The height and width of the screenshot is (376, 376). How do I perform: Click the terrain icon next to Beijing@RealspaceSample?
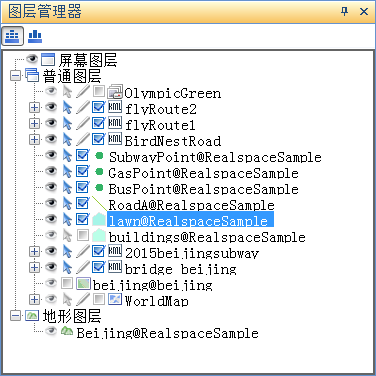(x=67, y=331)
